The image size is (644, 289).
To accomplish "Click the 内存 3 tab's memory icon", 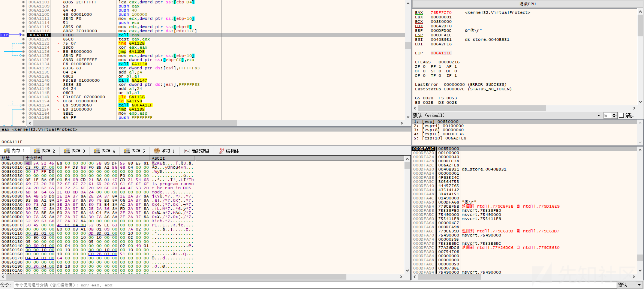I will pyautogui.click(x=67, y=151).
